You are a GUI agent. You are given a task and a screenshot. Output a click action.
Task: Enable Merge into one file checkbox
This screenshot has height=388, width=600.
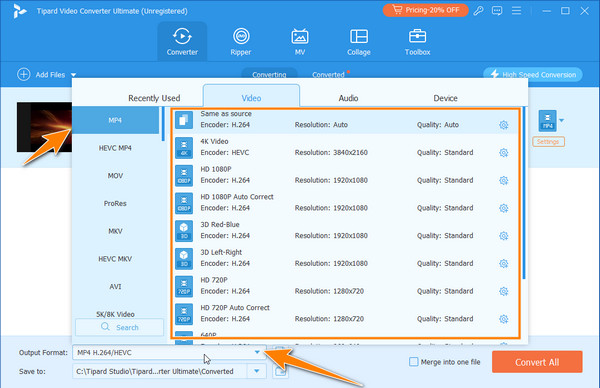414,362
